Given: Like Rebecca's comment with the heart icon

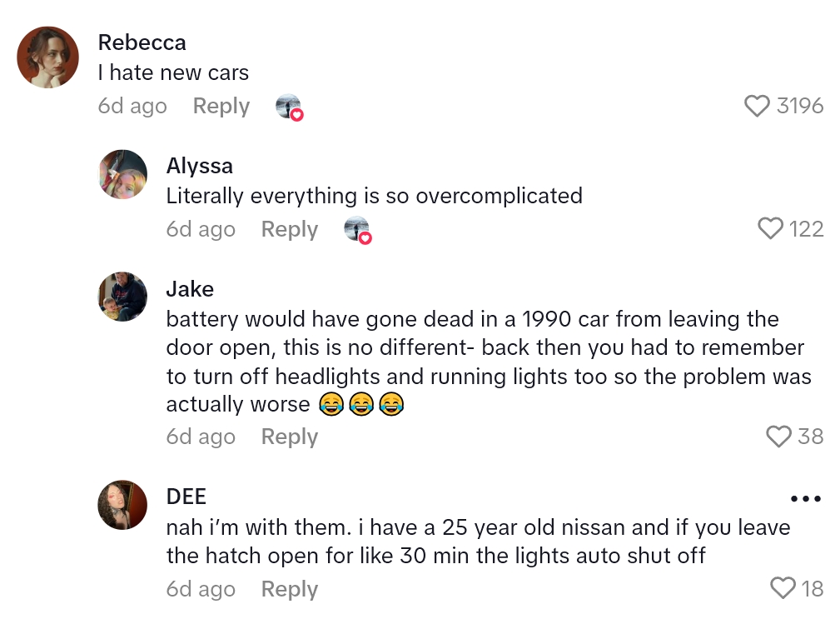Looking at the screenshot, I should click(757, 106).
